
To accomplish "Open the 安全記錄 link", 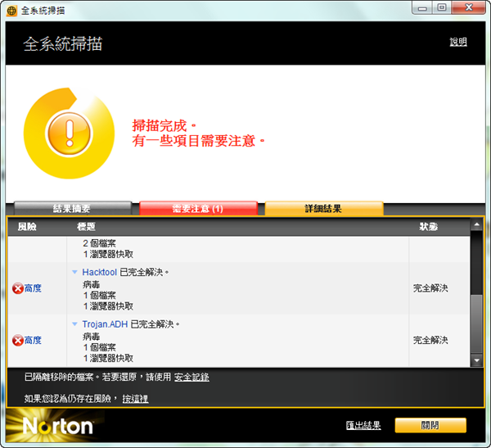I will pyautogui.click(x=191, y=377).
